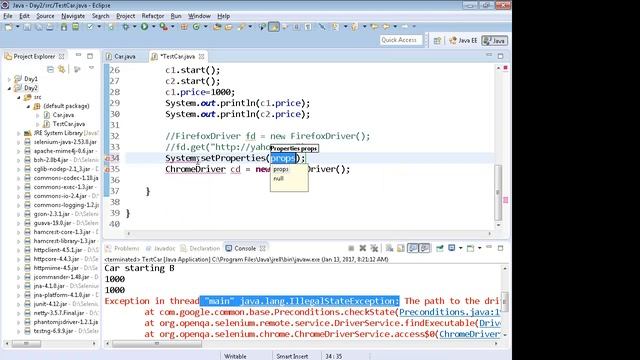
Task: Click Link with Editor icon in Project Explorer
Action: coord(62,69)
